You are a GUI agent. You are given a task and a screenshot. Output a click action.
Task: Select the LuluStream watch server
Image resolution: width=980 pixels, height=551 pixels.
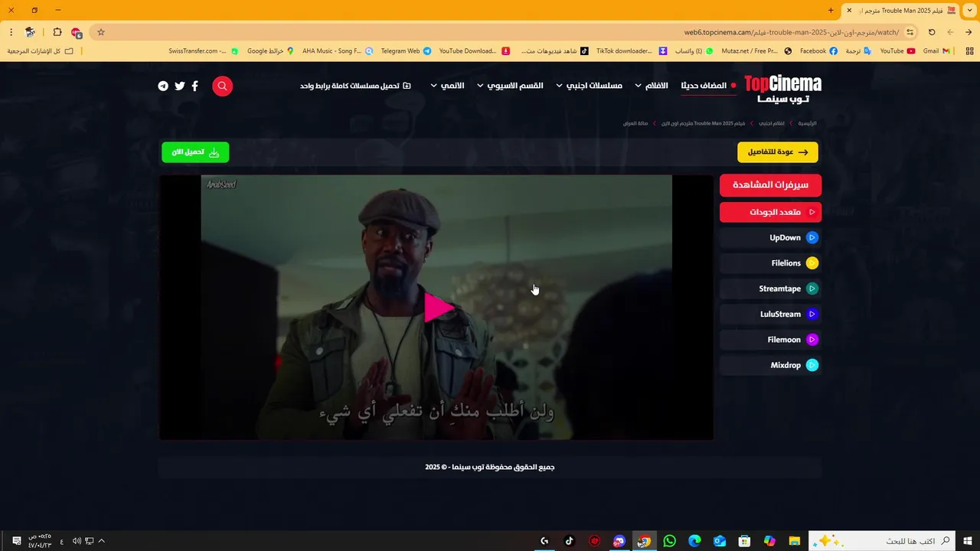click(x=770, y=314)
